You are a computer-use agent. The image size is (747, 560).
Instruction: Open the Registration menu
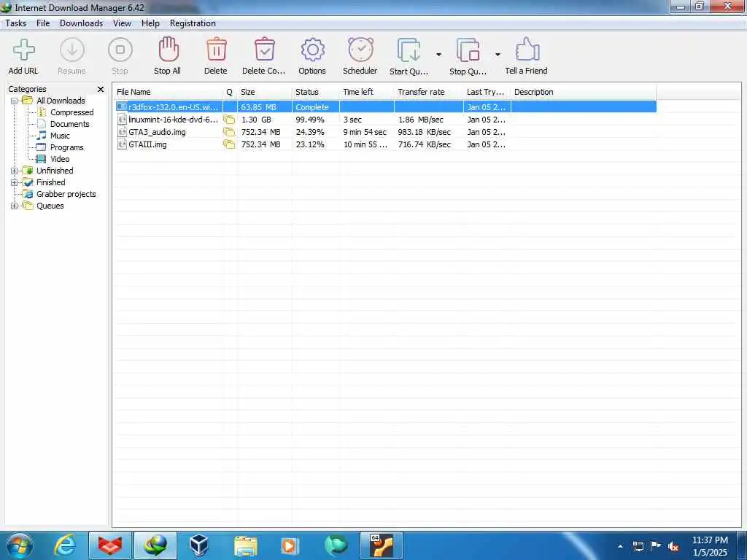pos(193,23)
